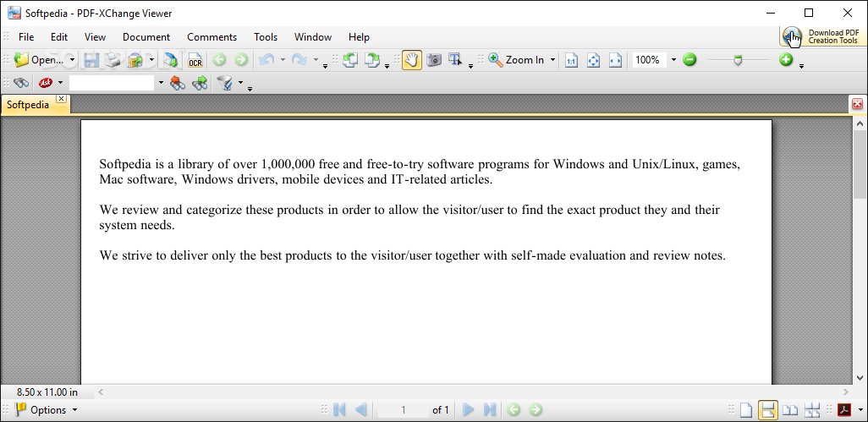The width and height of the screenshot is (868, 422).
Task: Open the Edit menu
Action: point(59,37)
